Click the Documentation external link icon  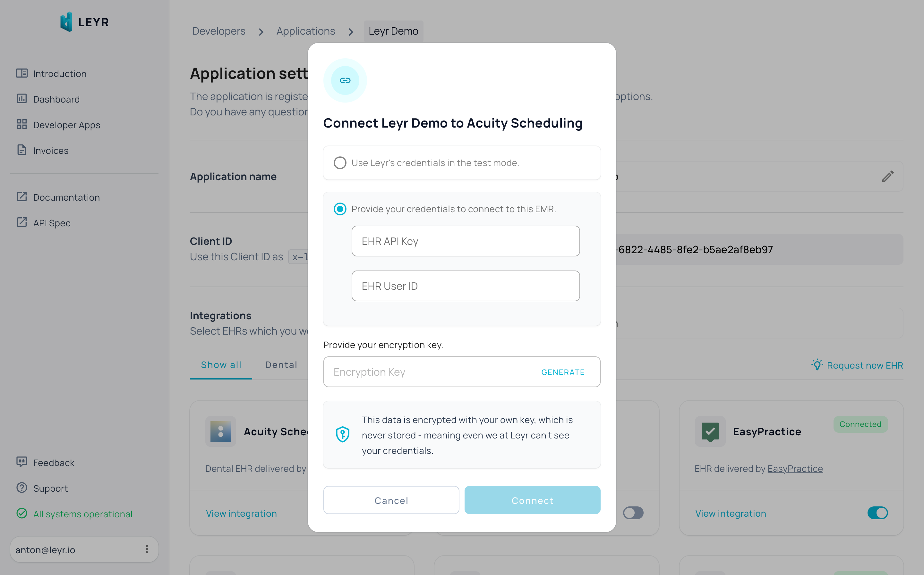click(22, 197)
